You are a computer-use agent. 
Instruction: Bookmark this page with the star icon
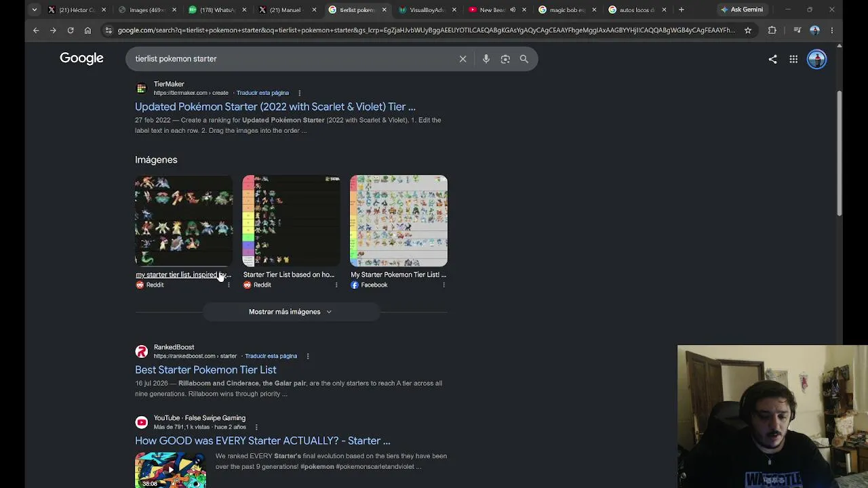pos(748,30)
